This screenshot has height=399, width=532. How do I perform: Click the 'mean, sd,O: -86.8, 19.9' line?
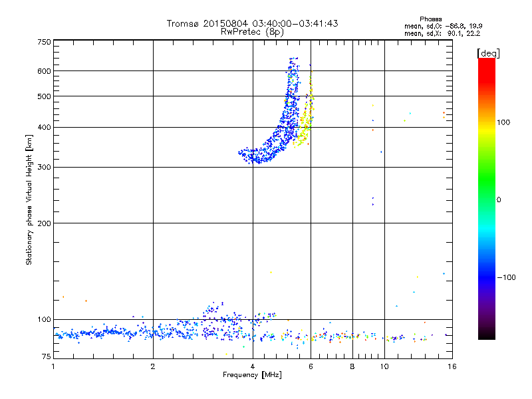point(443,26)
